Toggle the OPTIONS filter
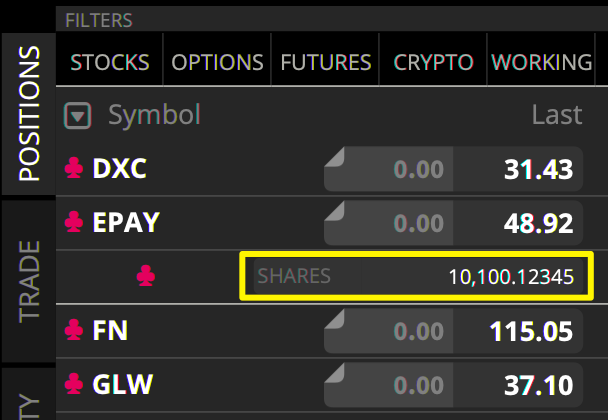The height and width of the screenshot is (420, 608). tap(217, 62)
